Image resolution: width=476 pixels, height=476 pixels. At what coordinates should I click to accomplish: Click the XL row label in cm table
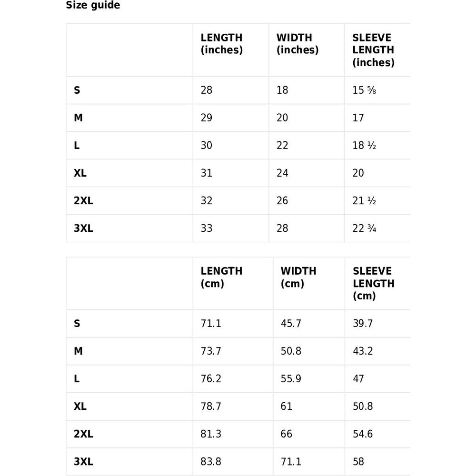tap(80, 407)
